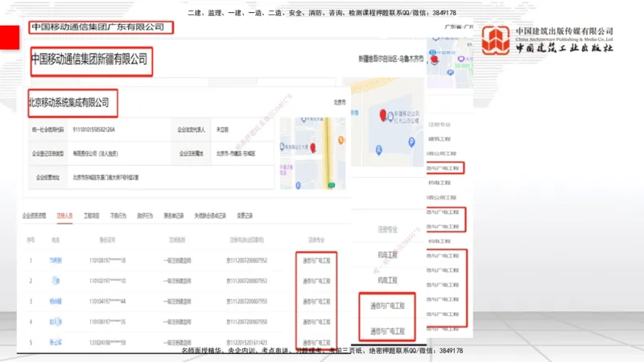Open the person name link in row 4
Image resolution: width=644 pixels, height=362 pixels.
click(x=56, y=322)
